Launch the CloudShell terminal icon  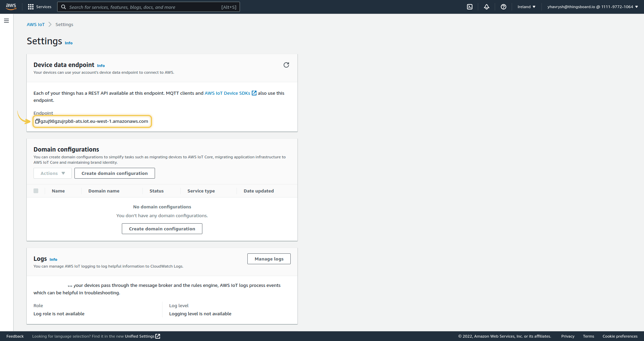pos(470,7)
